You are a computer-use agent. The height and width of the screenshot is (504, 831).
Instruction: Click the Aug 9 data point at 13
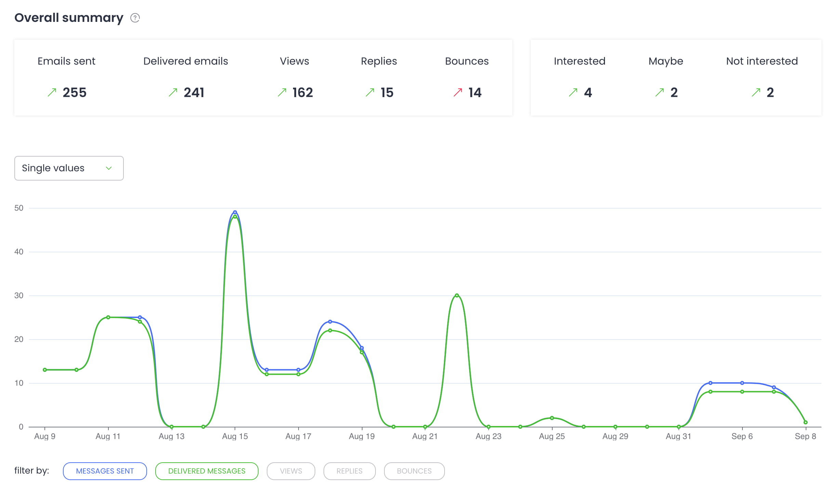(45, 370)
